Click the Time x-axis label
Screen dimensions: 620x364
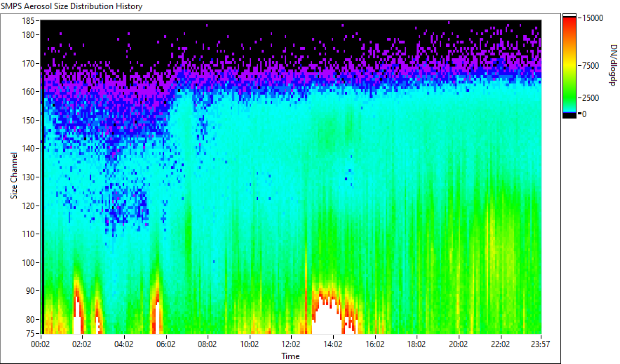tap(290, 356)
